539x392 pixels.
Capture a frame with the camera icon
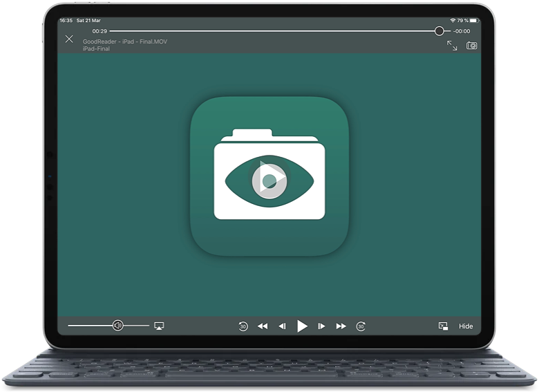click(x=471, y=46)
